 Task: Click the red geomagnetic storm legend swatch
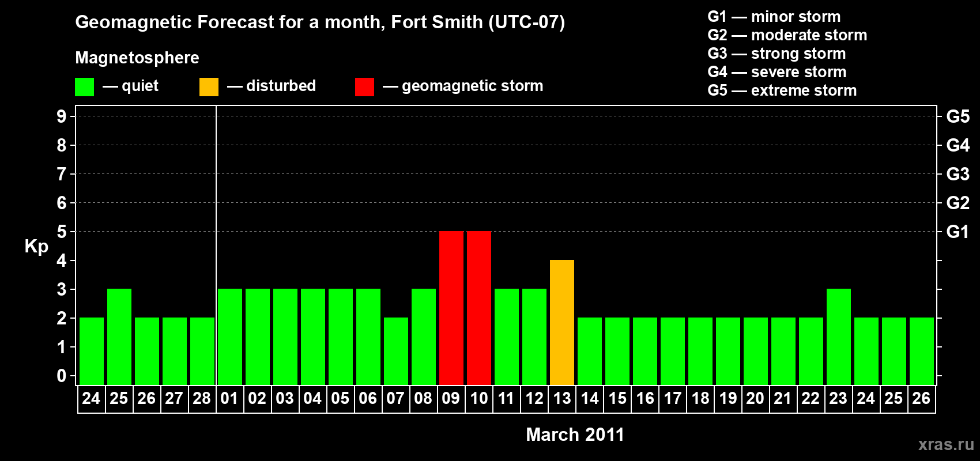click(x=364, y=87)
